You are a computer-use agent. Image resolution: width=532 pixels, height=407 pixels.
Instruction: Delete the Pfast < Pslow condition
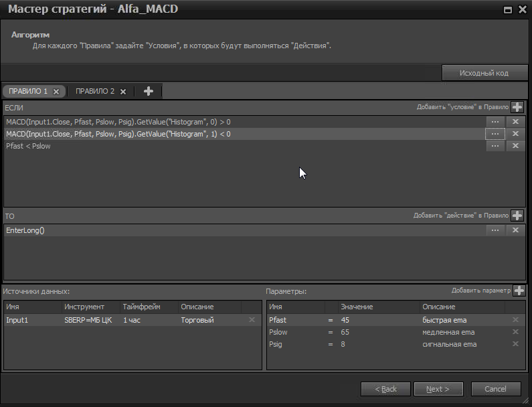[x=515, y=146]
